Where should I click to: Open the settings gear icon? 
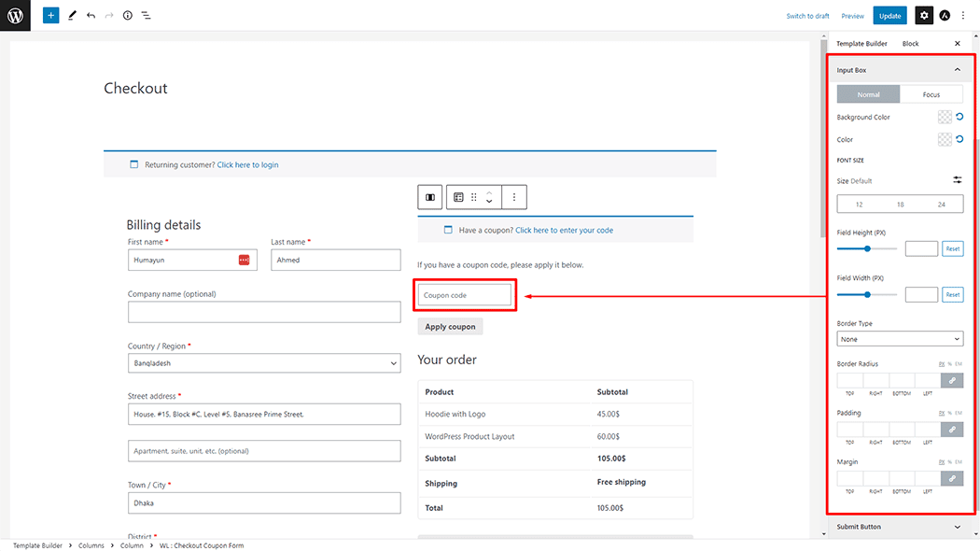click(x=924, y=16)
